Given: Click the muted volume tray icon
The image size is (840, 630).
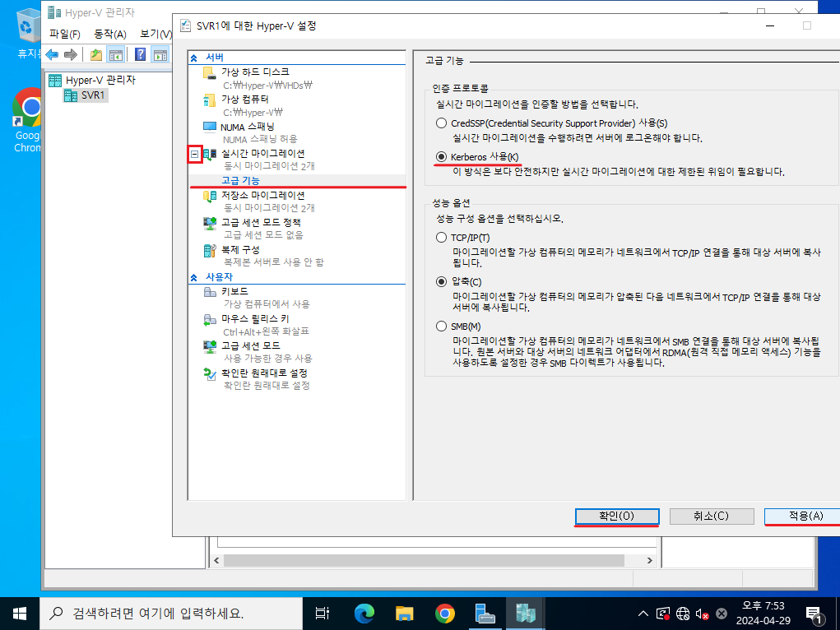Looking at the screenshot, I should click(702, 614).
